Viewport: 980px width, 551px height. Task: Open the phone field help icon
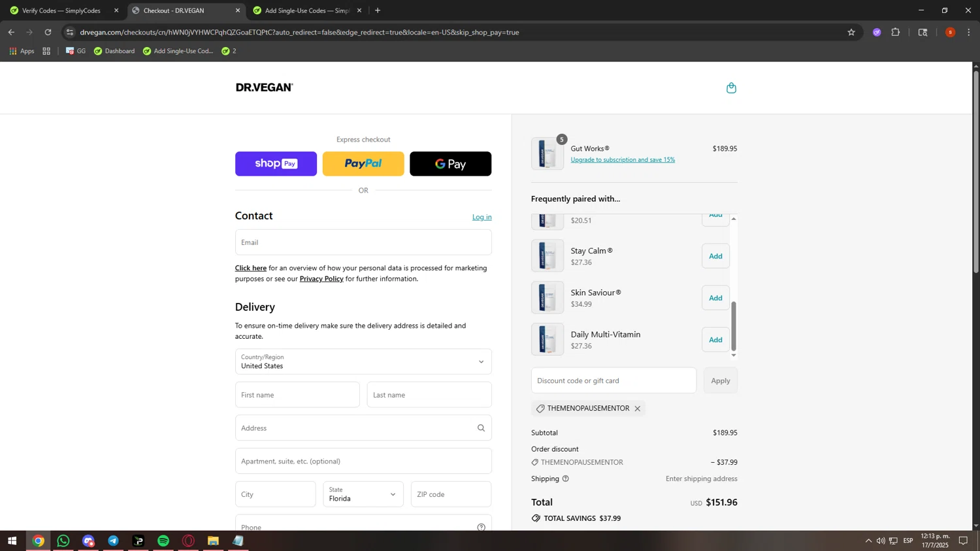(x=481, y=527)
